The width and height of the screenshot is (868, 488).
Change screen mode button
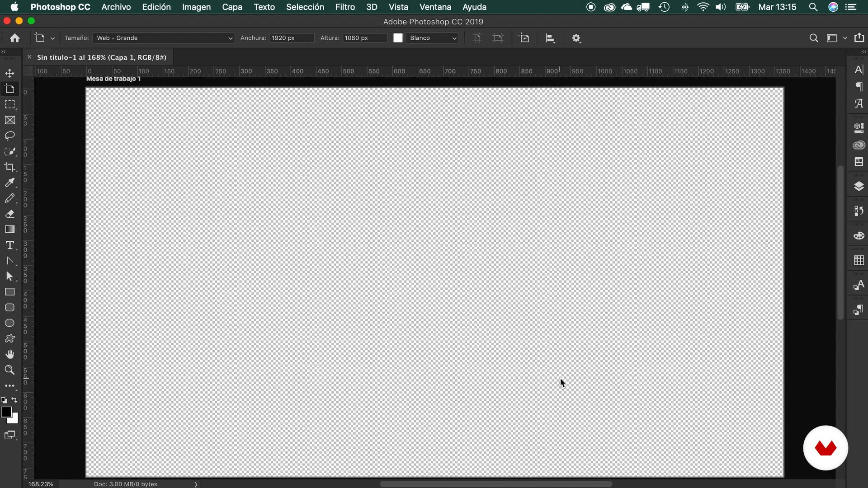[9, 435]
